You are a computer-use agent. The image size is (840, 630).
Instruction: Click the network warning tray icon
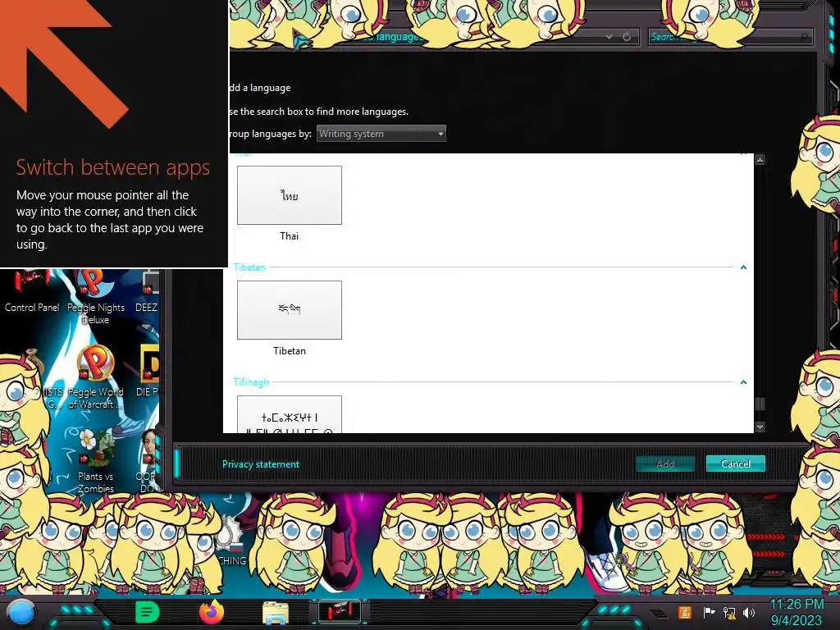click(x=729, y=613)
